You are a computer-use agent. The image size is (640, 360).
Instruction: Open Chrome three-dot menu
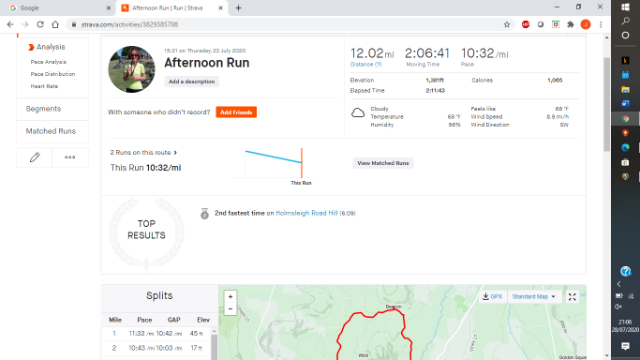coord(601,24)
